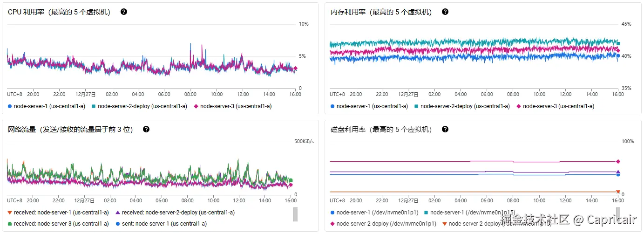This screenshot has width=644, height=234.
Task: Toggle node-server-3 series in memory chart legend
Action: click(556, 106)
